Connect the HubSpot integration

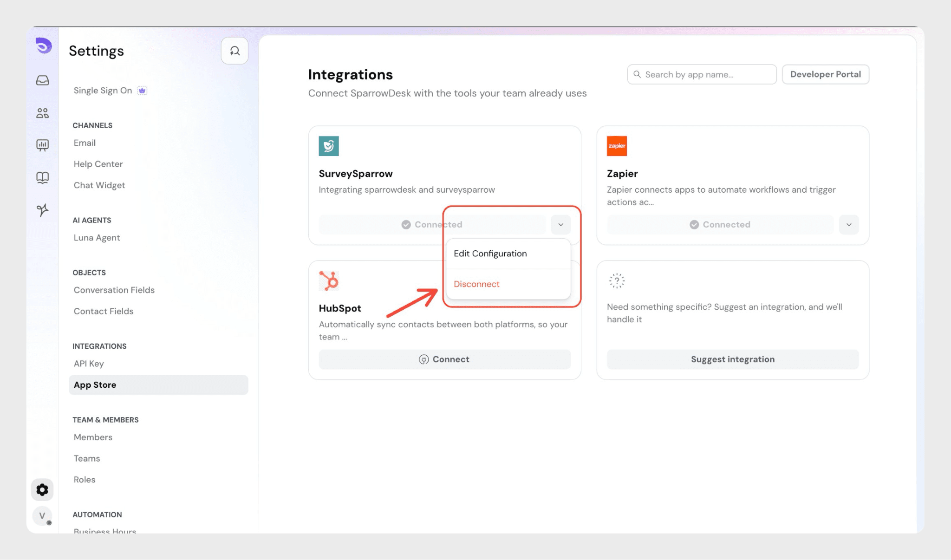tap(444, 359)
